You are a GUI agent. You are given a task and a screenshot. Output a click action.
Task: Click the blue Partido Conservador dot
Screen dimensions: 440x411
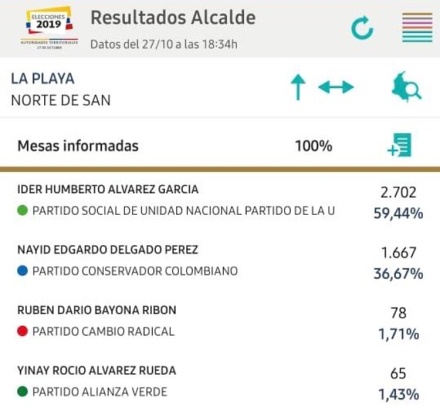click(22, 271)
